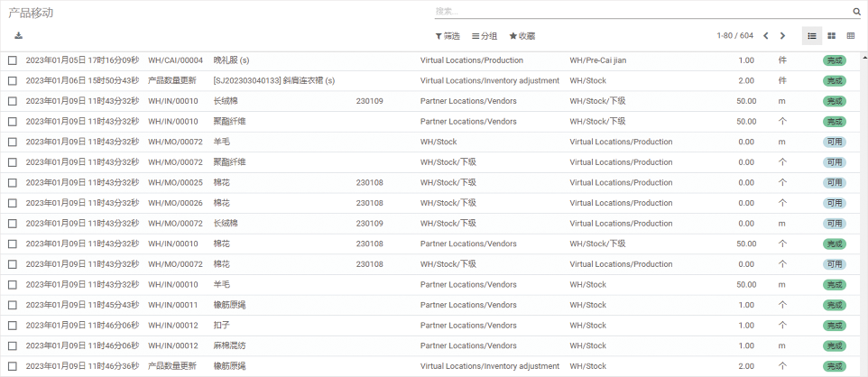The image size is (868, 377).
Task: Open the 分组 group-by dropdown
Action: (x=485, y=36)
